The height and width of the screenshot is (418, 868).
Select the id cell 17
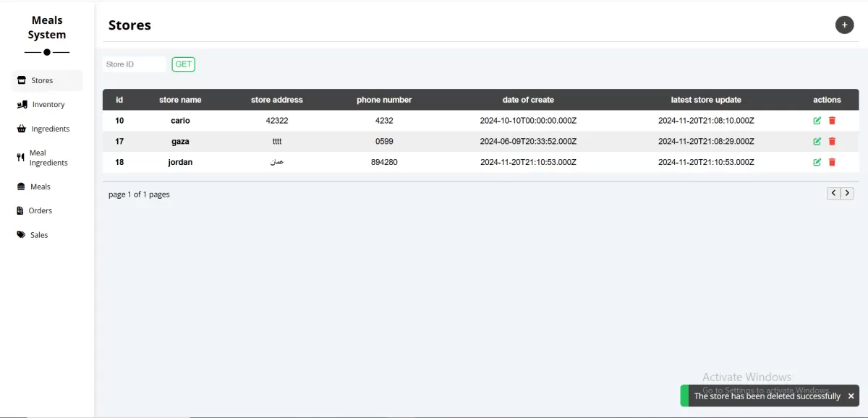coord(119,142)
